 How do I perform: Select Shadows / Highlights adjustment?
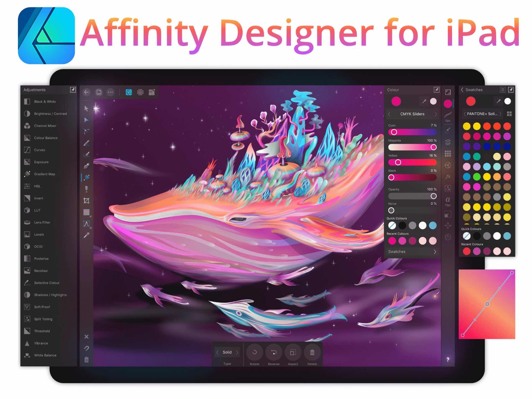45,295
